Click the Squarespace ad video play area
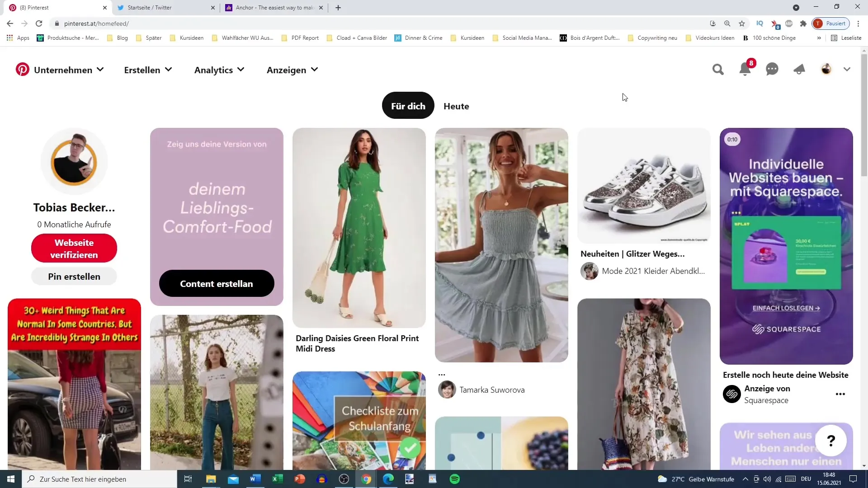The width and height of the screenshot is (868, 488). (x=786, y=246)
